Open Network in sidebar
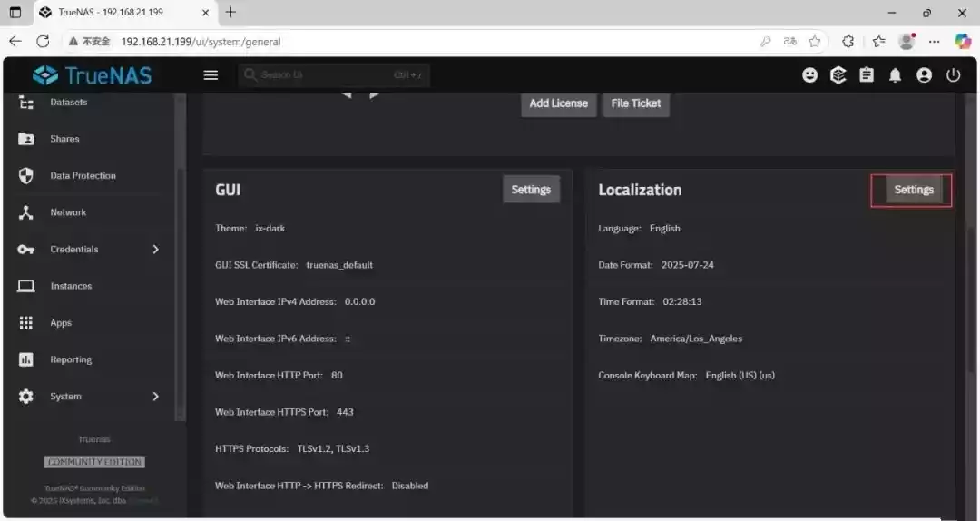 click(x=68, y=212)
